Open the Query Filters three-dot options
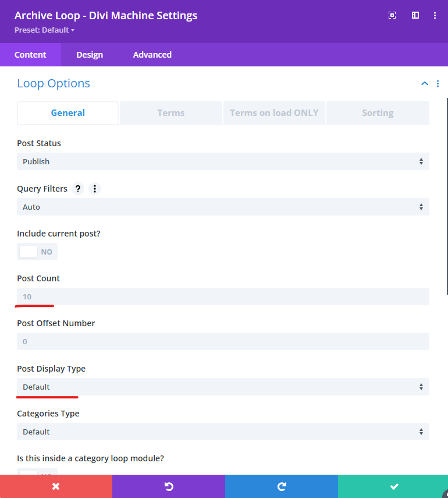 pos(95,189)
